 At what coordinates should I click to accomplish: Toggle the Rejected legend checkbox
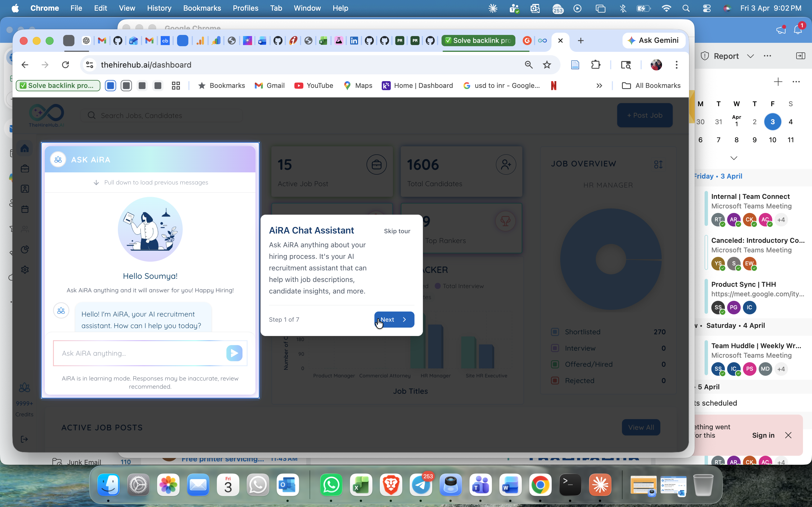coord(555,381)
